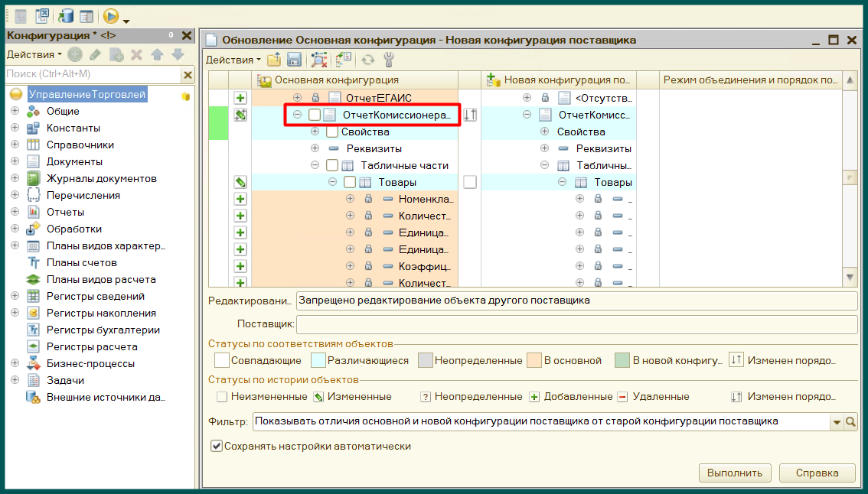Viewport: 868px width, 494px height.
Task: Open the table form icon in top toolbar
Action: pos(86,17)
